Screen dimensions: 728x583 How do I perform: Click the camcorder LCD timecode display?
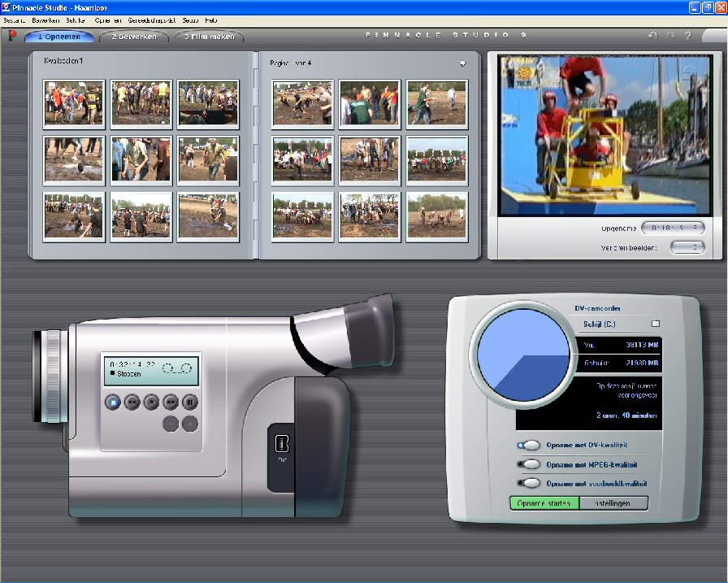(x=151, y=369)
